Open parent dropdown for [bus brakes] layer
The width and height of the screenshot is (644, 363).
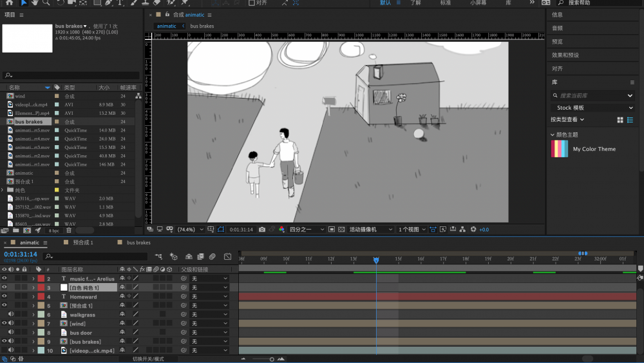[x=209, y=341]
